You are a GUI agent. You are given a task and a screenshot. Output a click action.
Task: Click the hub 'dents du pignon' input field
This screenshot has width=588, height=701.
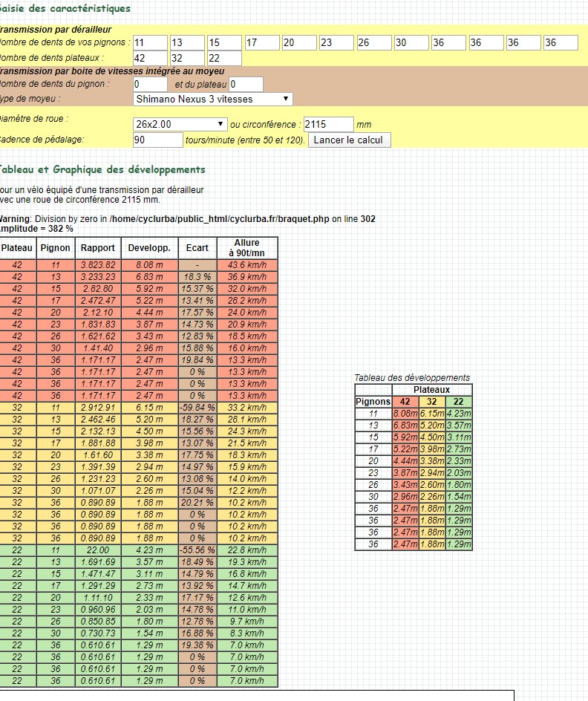(x=151, y=84)
